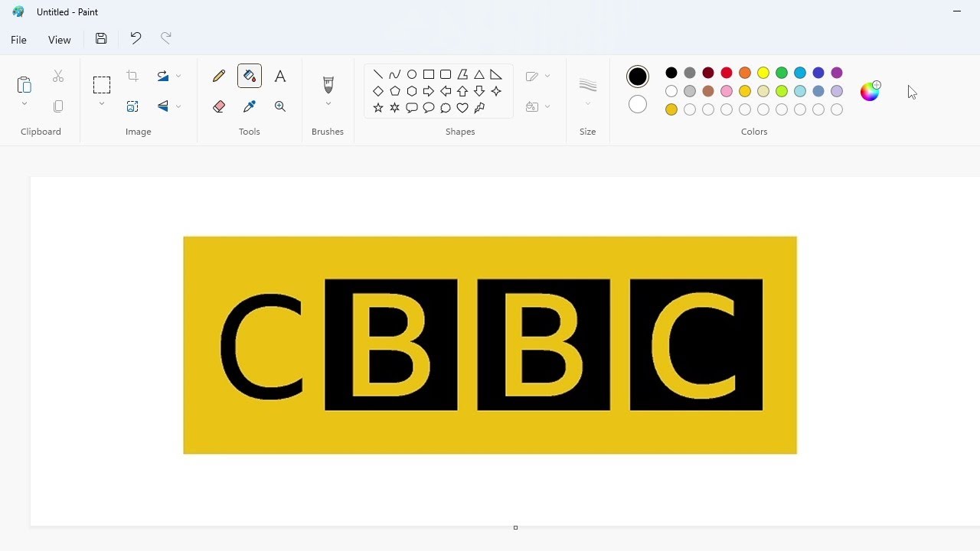Click the Flip icon
Screen dimensions: 980x551
[x=163, y=106]
